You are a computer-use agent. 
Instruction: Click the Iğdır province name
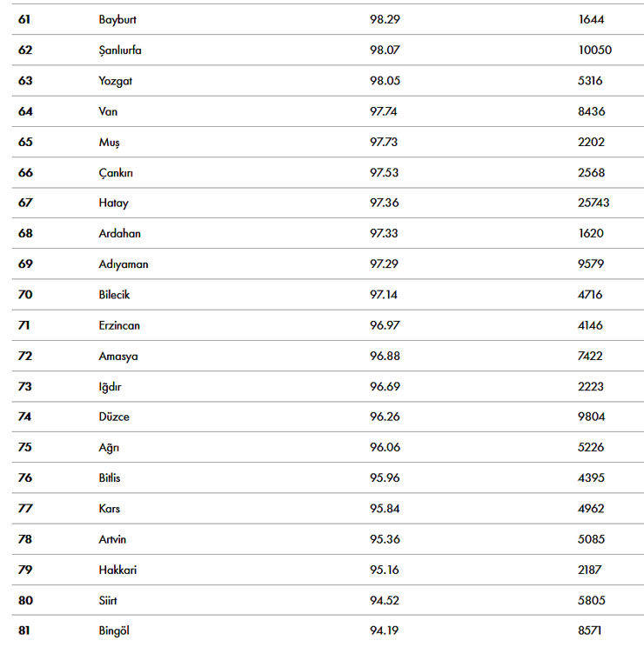[x=111, y=386]
